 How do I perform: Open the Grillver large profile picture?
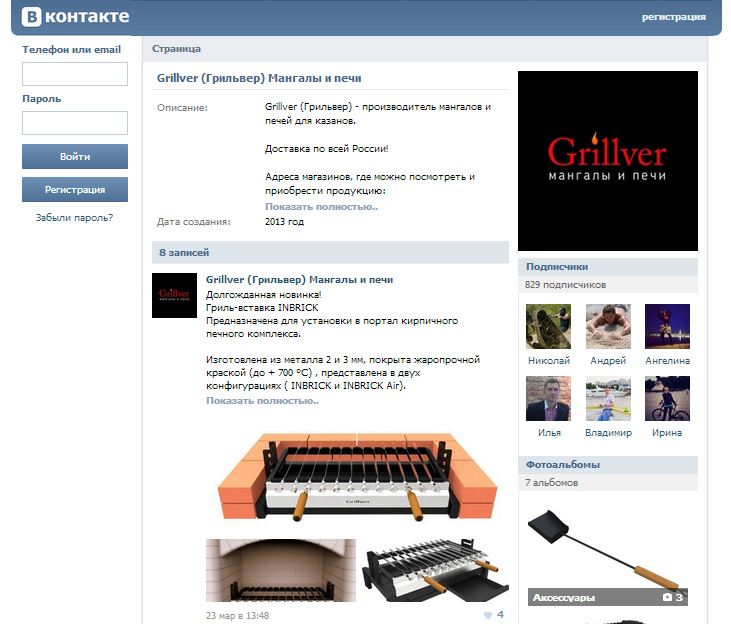click(x=608, y=161)
